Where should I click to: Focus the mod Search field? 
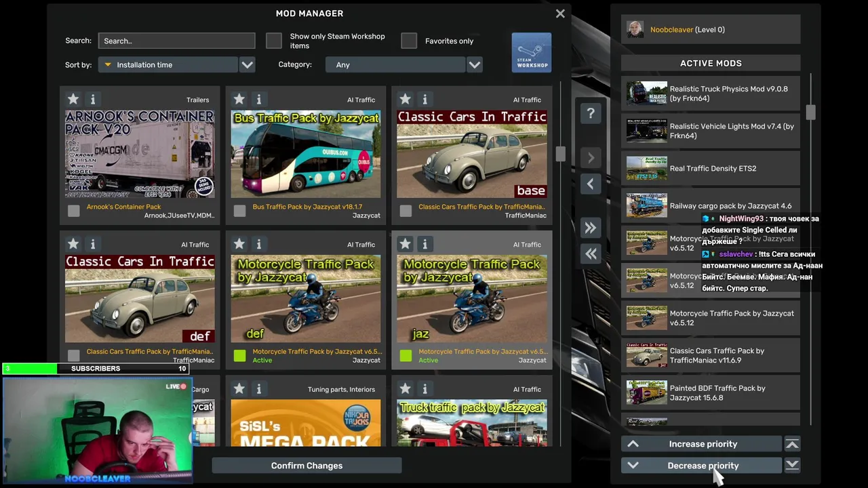coord(176,41)
